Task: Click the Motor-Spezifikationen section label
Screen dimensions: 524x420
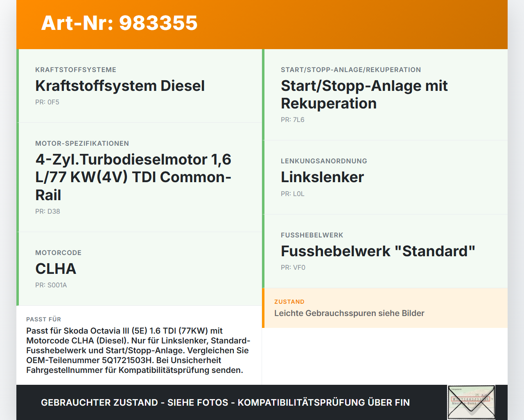Action: pos(82,143)
